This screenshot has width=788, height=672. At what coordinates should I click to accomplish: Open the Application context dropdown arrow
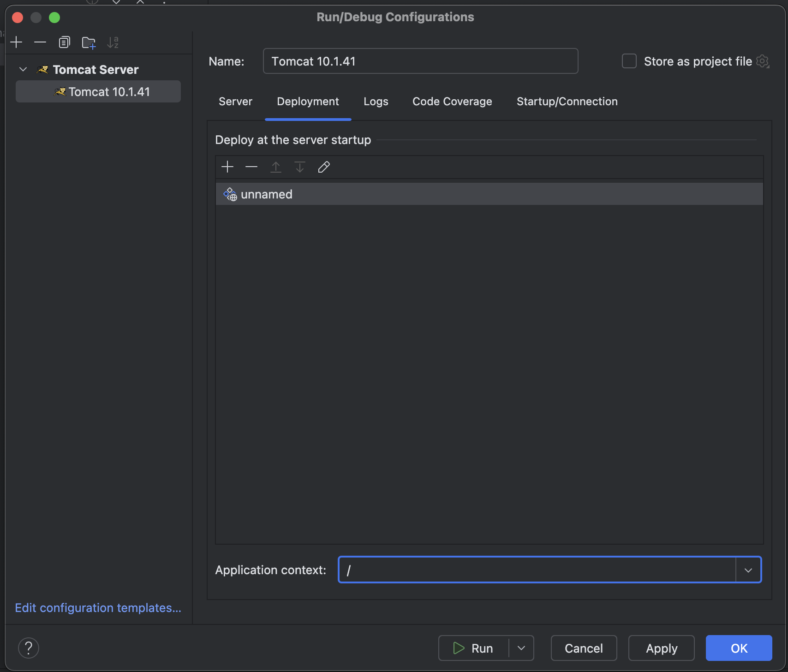point(748,570)
